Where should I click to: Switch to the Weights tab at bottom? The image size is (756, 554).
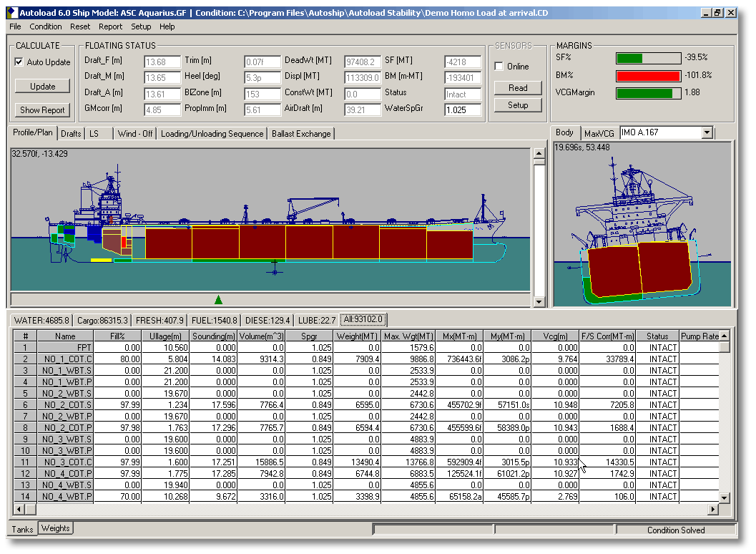(55, 528)
